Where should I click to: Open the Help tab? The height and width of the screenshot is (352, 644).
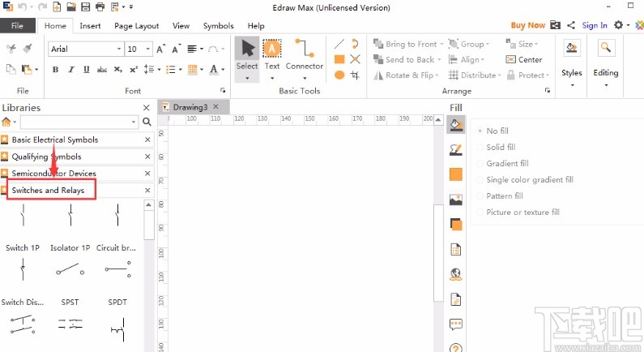(x=256, y=25)
